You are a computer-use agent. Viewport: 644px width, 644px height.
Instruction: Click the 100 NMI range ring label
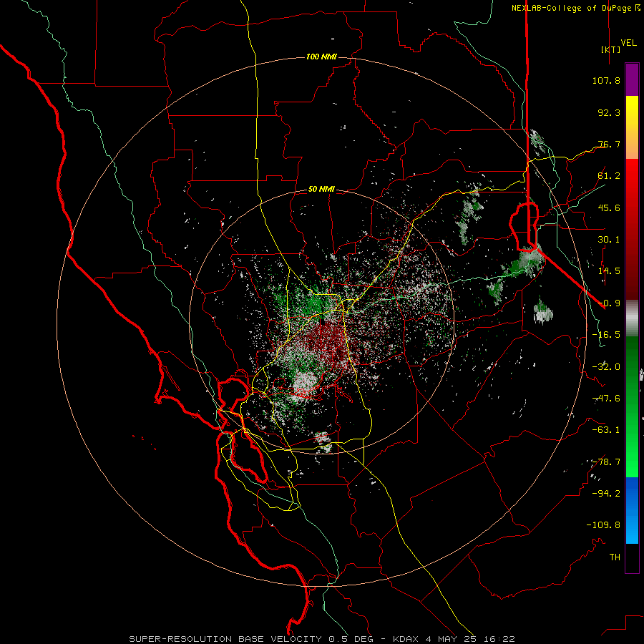(x=321, y=57)
